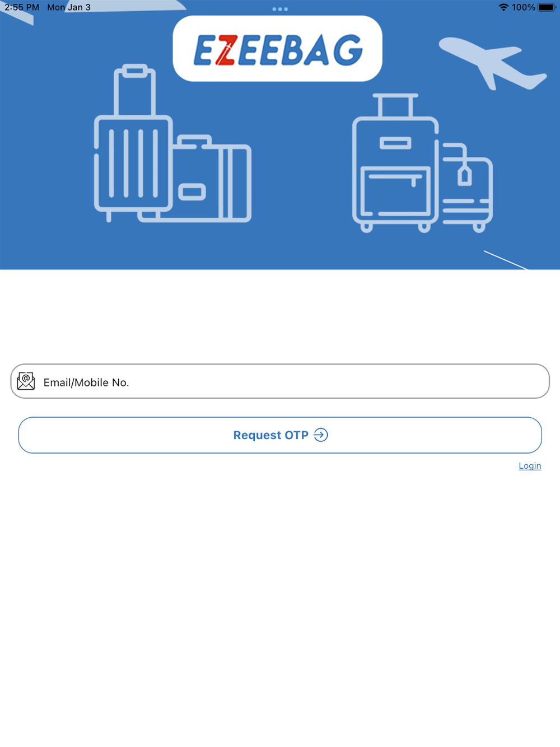The image size is (560, 747).
Task: Tap the battery percentage text
Action: click(x=523, y=7)
